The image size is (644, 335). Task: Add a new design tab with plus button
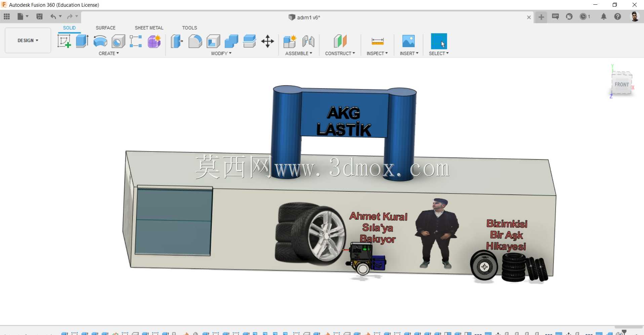point(541,17)
